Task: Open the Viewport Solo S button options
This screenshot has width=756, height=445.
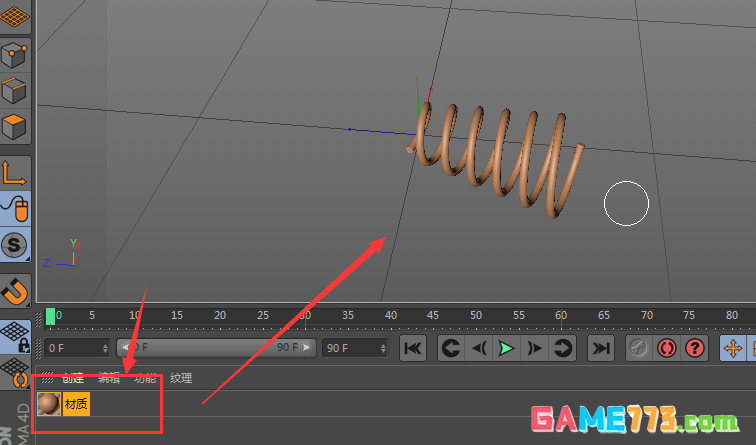Action: click(x=14, y=244)
